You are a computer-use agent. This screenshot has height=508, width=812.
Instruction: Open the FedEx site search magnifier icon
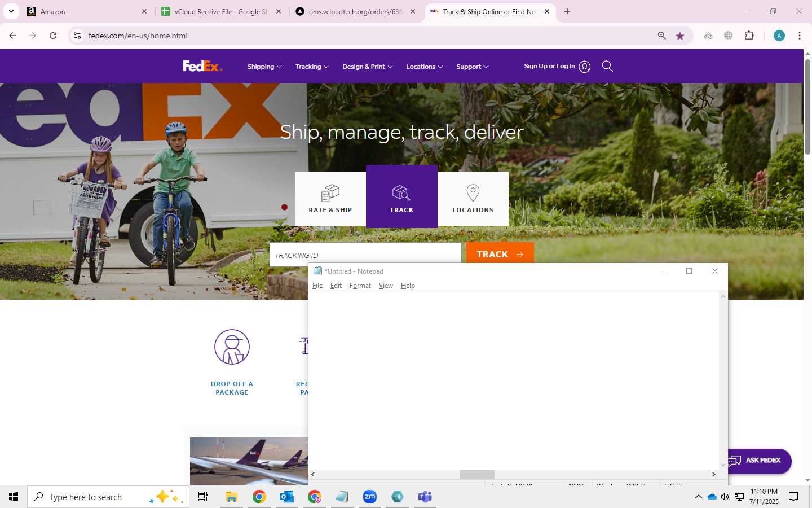coord(607,66)
